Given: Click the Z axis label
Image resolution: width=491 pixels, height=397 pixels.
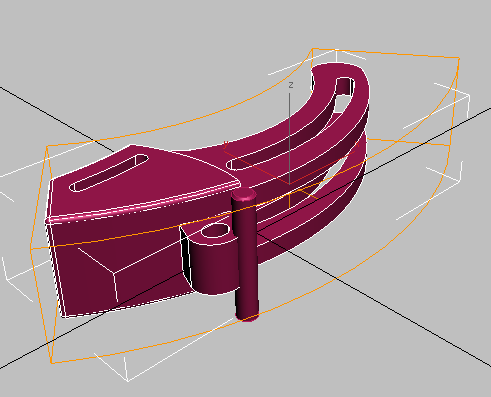Looking at the screenshot, I should pos(291,85).
